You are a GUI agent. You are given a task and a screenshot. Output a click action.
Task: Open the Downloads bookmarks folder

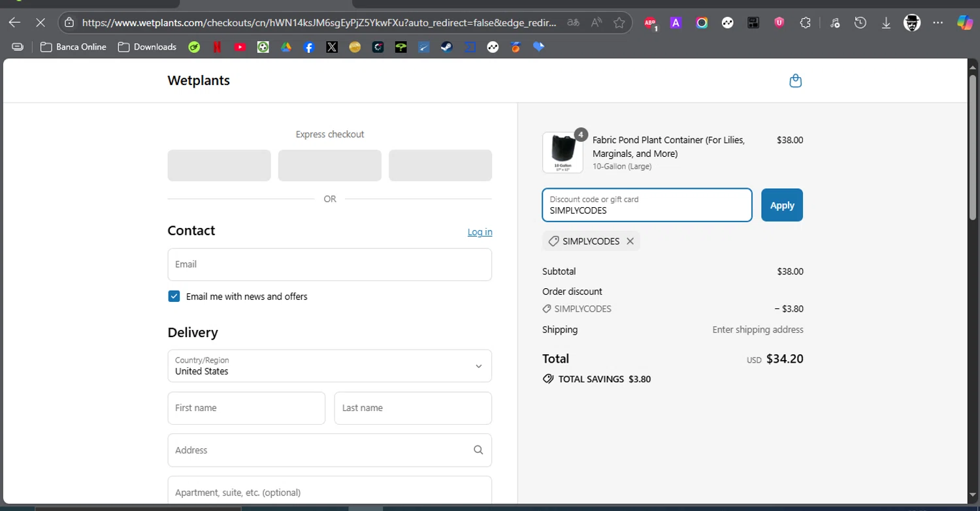point(147,47)
